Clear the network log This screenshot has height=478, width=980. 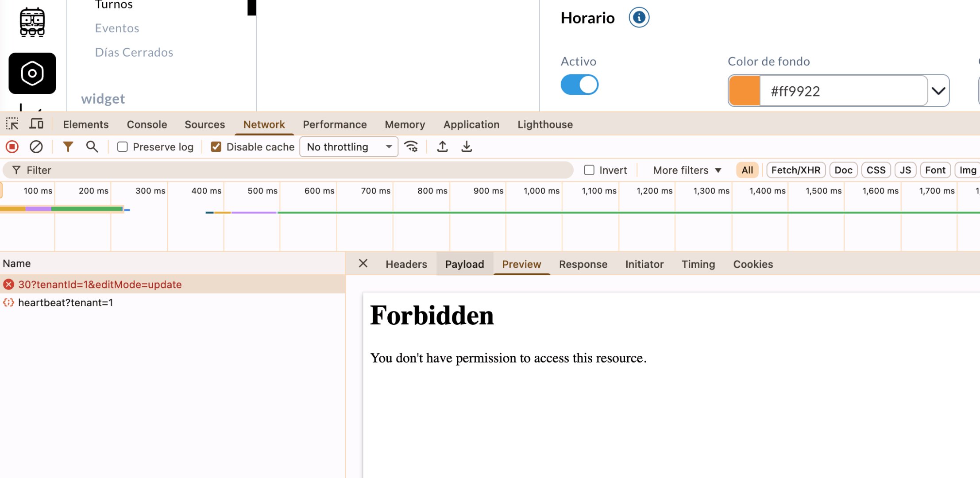[x=36, y=146]
